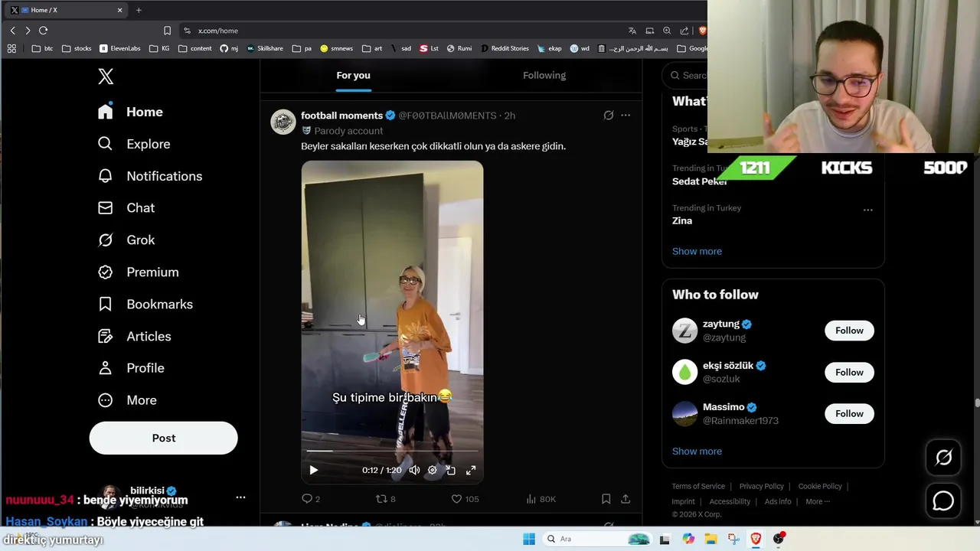Open Premium from the sidebar
The width and height of the screenshot is (980, 551).
139,272
